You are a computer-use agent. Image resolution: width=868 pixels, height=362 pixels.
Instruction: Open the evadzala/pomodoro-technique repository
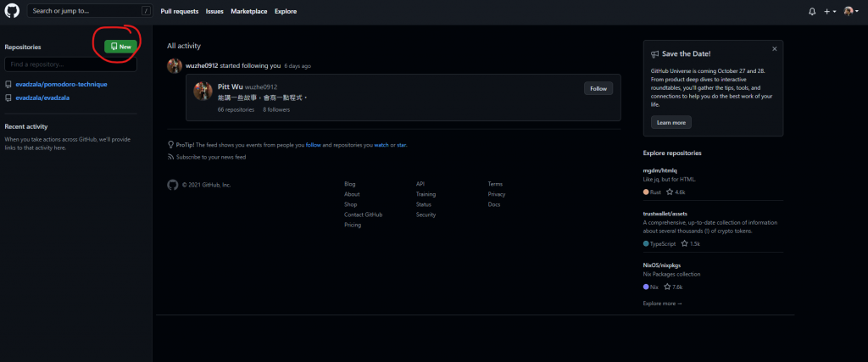pos(61,84)
